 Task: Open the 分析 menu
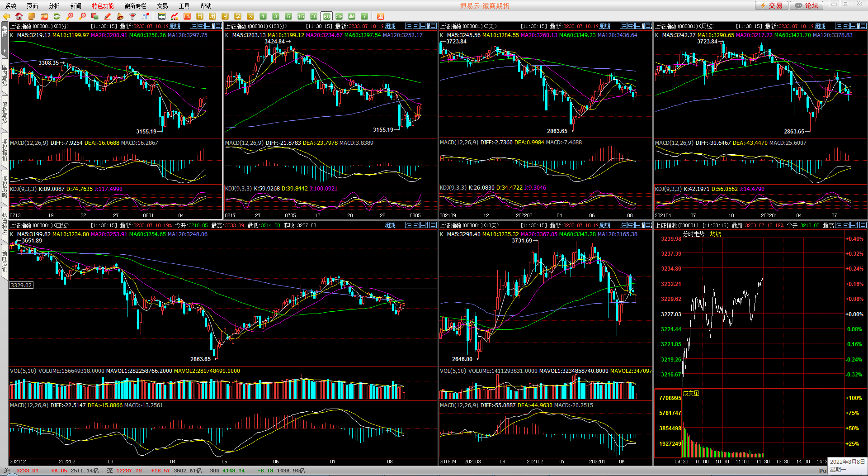[54, 6]
